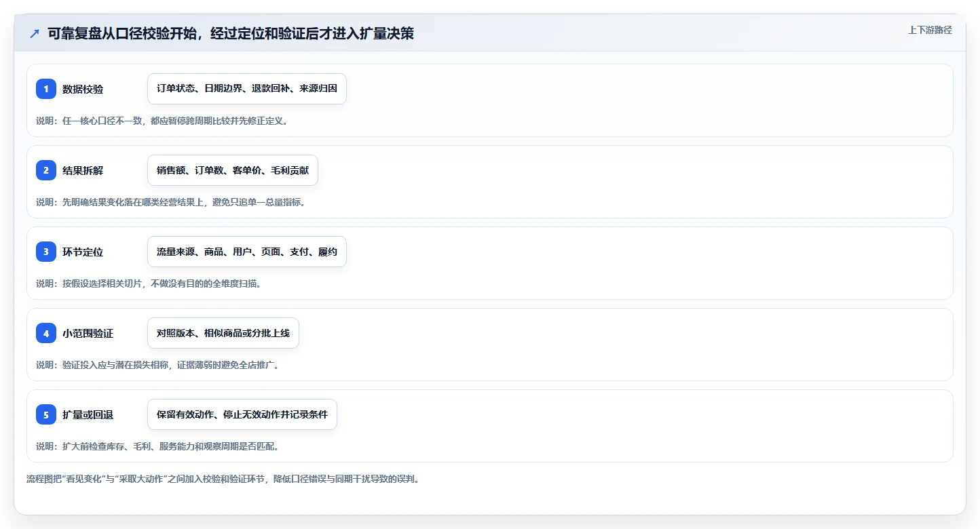Click the 数据校验 step title
Image resolution: width=980 pixels, height=529 pixels.
pyautogui.click(x=83, y=89)
